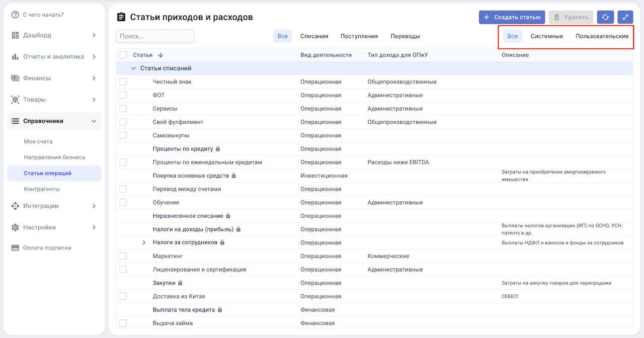
Task: Click the Дашборд grid icon in sidebar
Action: [15, 35]
